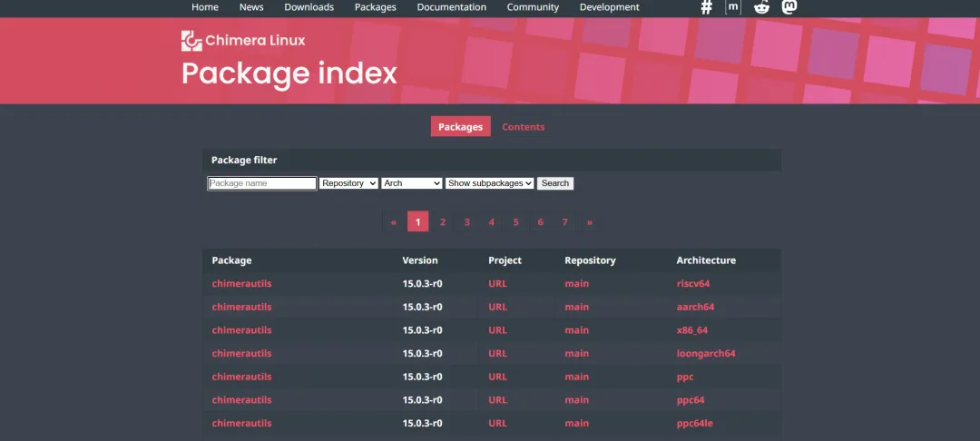
Task: Select page 1 in pagination
Action: point(418,221)
